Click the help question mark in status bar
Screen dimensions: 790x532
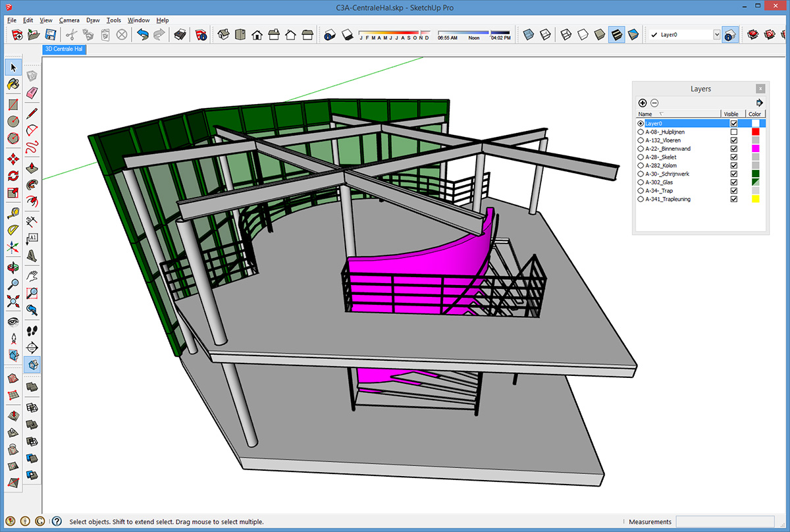click(57, 521)
